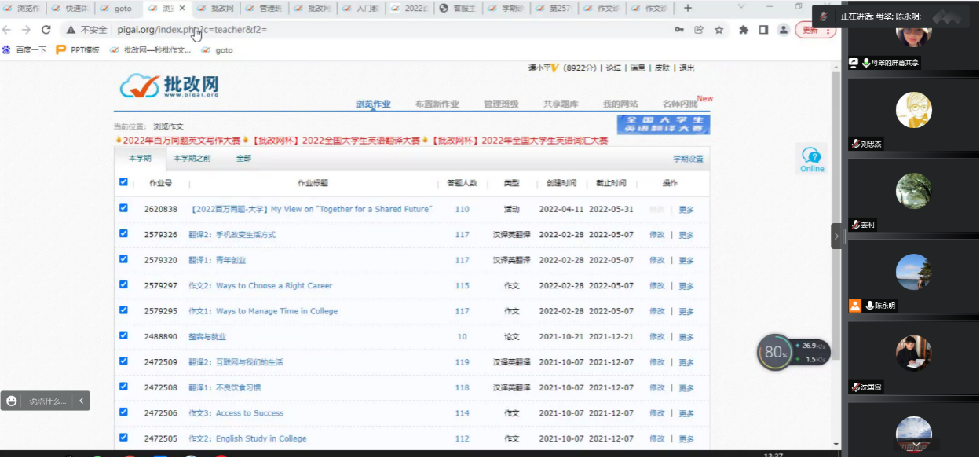Screen dimensions: 980x458
Task: Open 更多 for assignment 2579297
Action: coord(686,286)
